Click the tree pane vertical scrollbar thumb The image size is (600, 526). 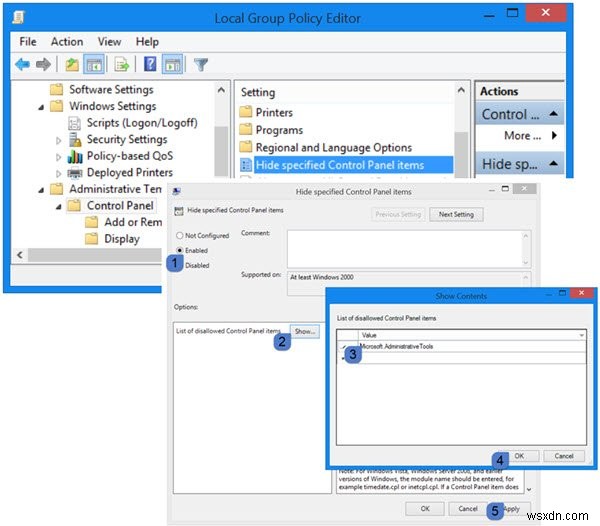coord(221,151)
